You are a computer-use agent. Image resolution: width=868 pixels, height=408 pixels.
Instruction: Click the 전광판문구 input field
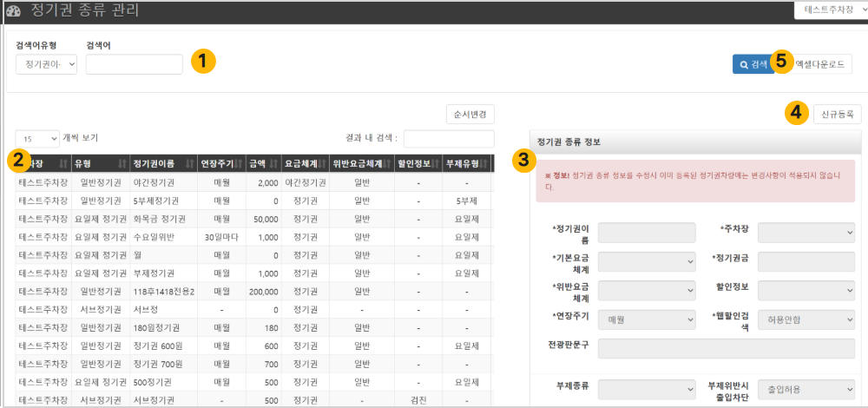pos(727,349)
